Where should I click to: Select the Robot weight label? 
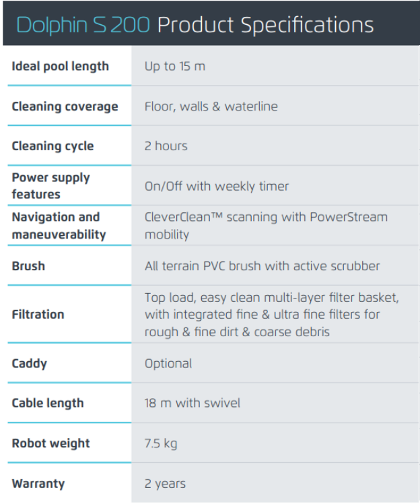pos(50,443)
